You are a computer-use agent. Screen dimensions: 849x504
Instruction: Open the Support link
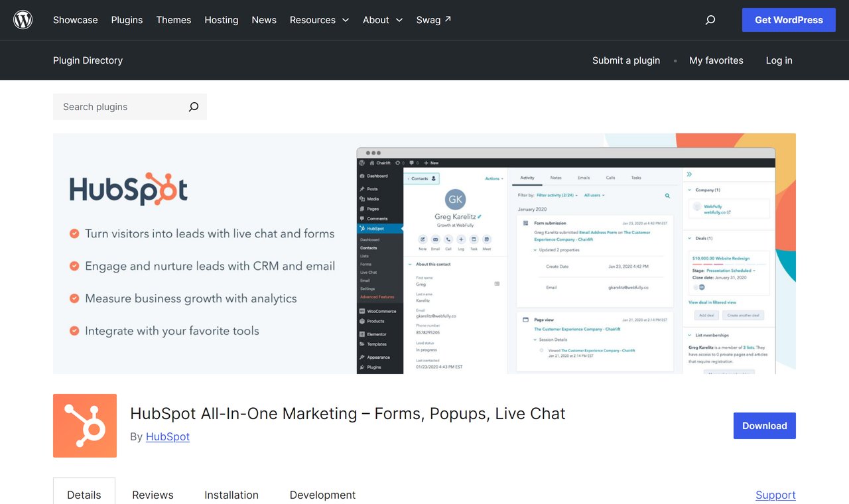point(775,495)
